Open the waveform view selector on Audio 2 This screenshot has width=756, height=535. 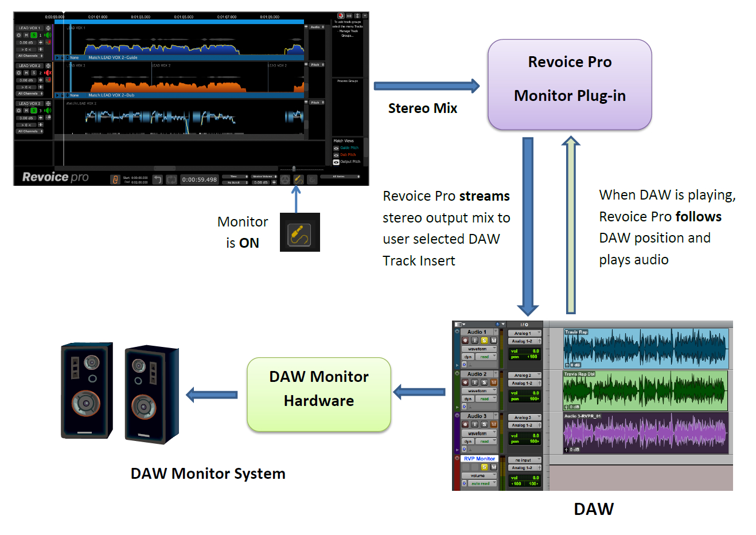tap(479, 391)
